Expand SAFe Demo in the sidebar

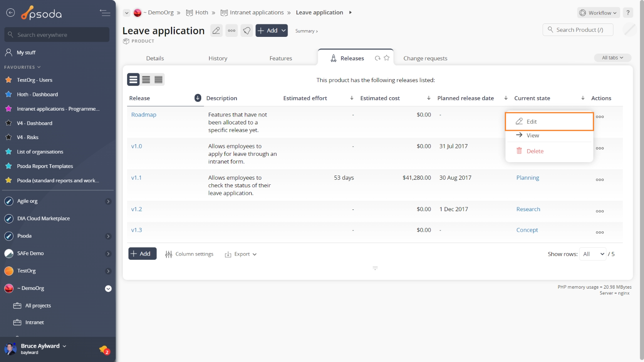[108, 253]
